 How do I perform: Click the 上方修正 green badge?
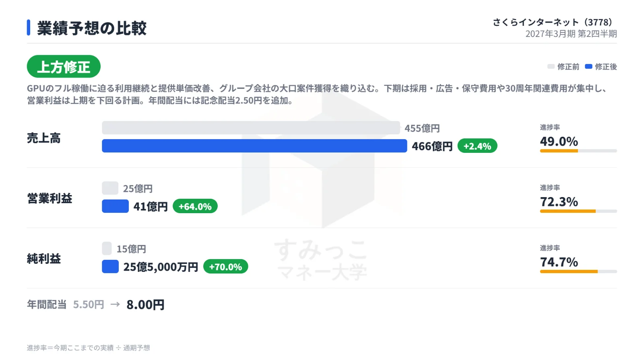pyautogui.click(x=64, y=66)
